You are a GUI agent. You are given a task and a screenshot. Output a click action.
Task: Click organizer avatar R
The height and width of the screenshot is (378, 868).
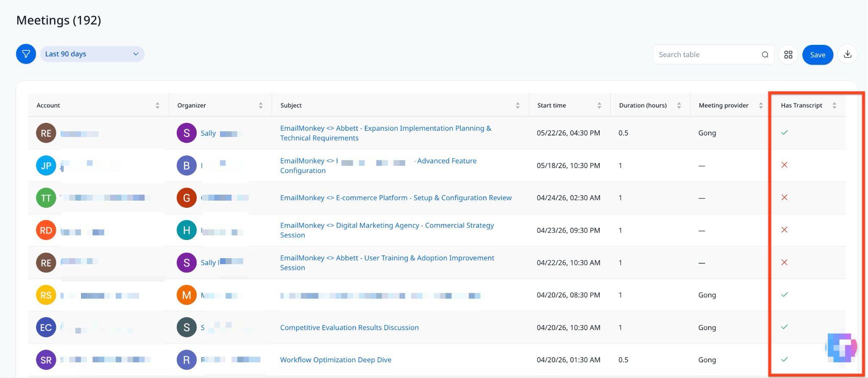(x=186, y=360)
